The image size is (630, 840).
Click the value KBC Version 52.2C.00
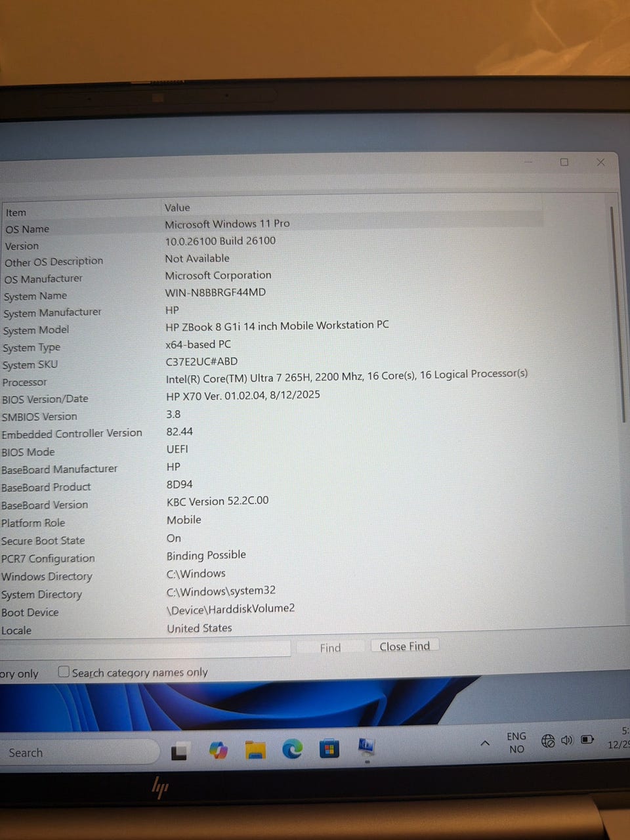tap(217, 501)
